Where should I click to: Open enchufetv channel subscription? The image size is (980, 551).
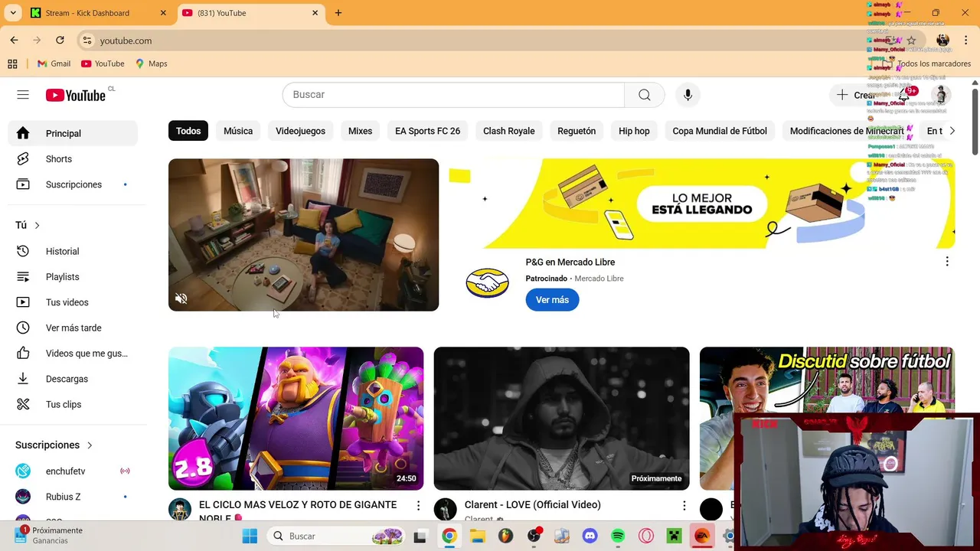coord(73,471)
